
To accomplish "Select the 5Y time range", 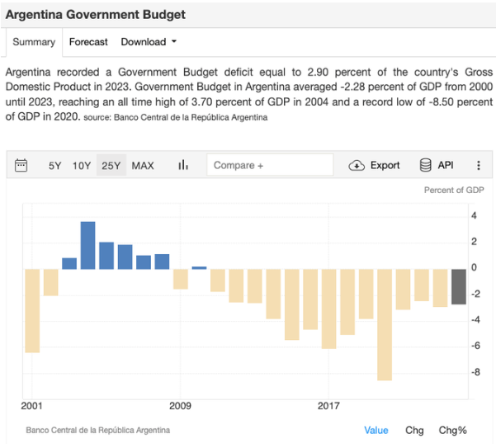I will coord(54,166).
